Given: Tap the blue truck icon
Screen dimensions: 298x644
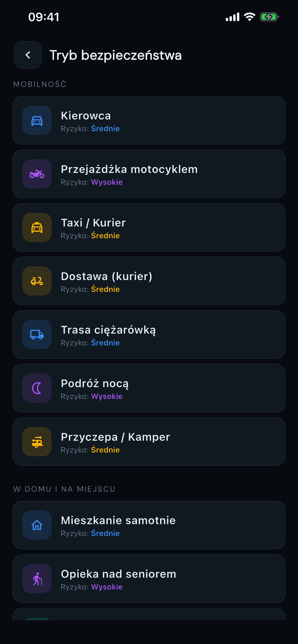Looking at the screenshot, I should coord(37,335).
